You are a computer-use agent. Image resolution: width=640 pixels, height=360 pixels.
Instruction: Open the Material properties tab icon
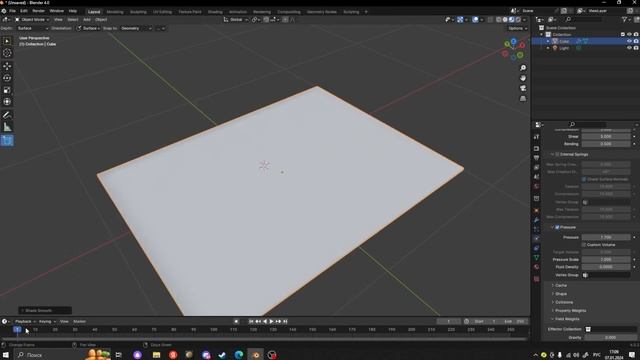[x=536, y=267]
